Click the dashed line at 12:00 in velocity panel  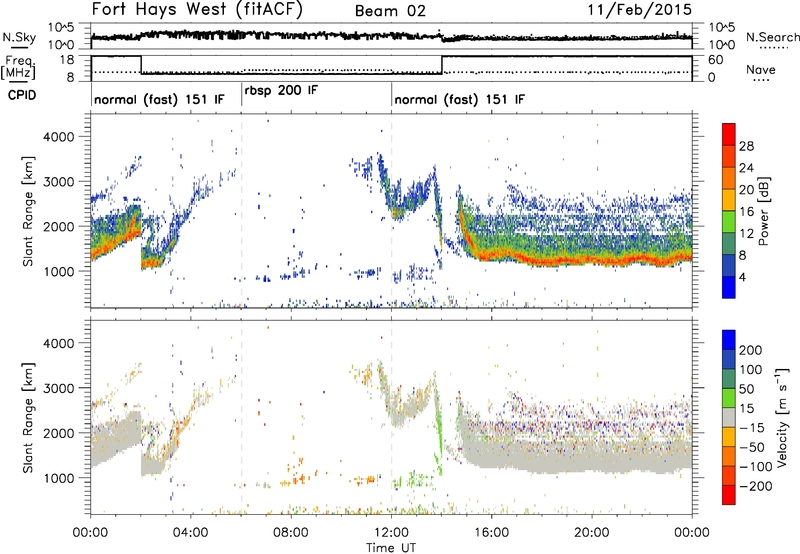[x=392, y=417]
